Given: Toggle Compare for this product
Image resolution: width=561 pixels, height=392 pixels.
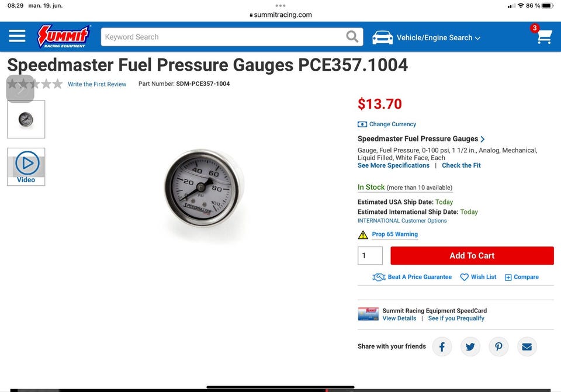Looking at the screenshot, I should pyautogui.click(x=521, y=277).
